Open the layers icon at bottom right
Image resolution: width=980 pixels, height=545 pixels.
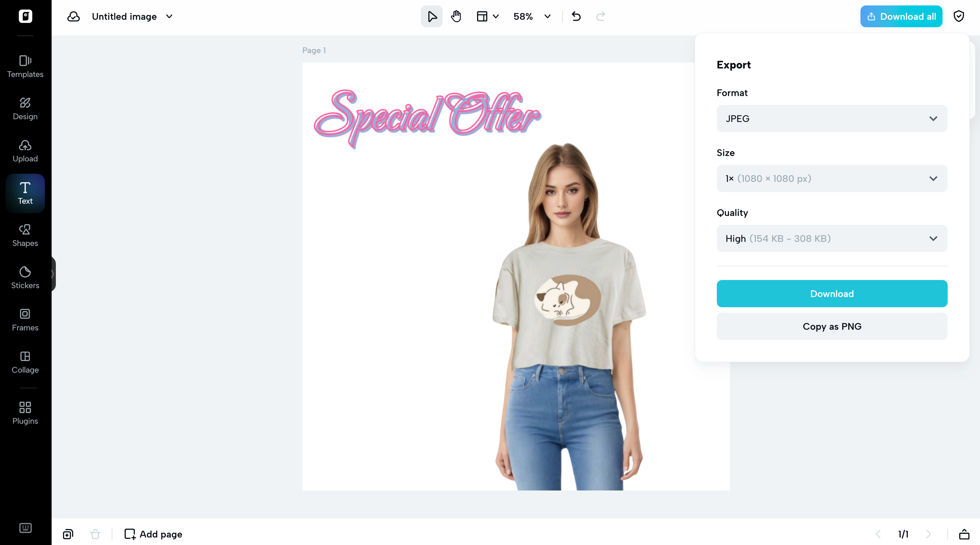pos(964,534)
